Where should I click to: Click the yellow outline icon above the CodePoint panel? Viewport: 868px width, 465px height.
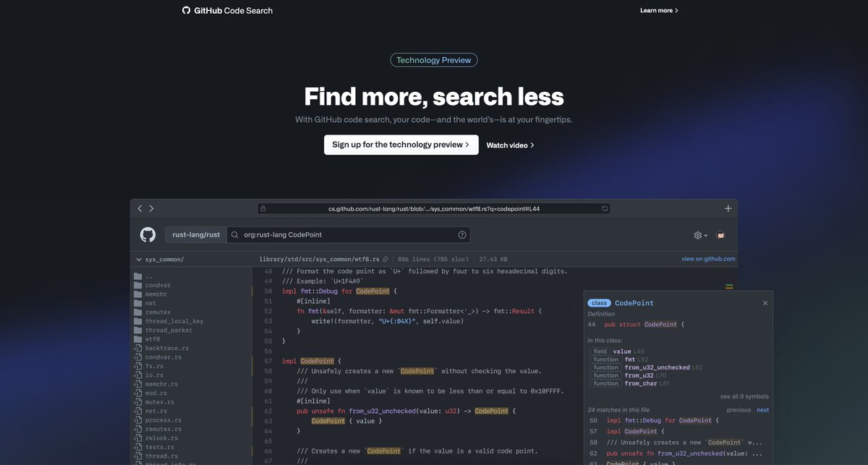728,286
